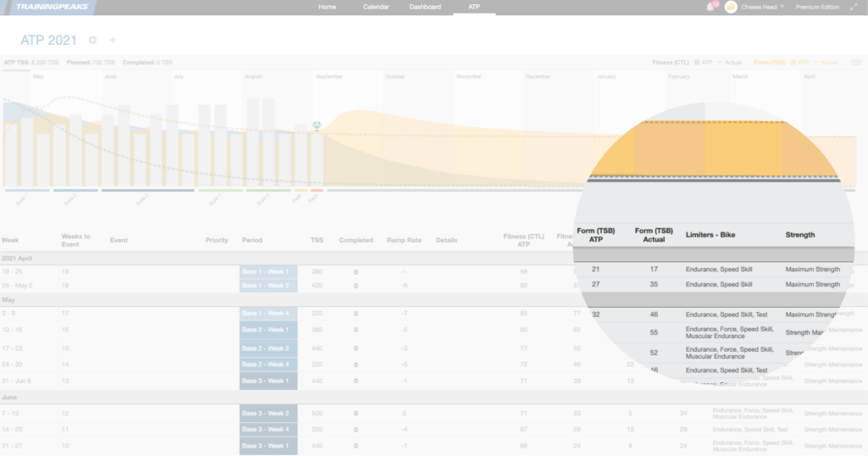Switch to the Calendar tab

tap(376, 7)
